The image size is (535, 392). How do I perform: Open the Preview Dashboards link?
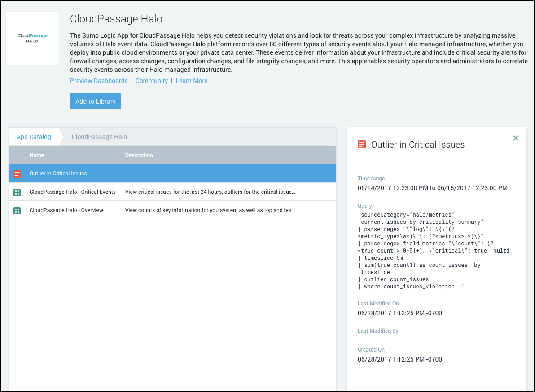point(99,81)
